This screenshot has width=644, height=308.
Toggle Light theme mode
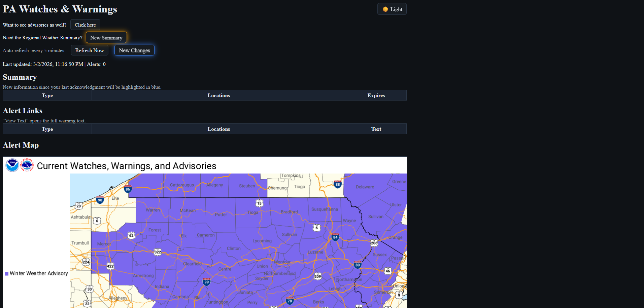392,9
